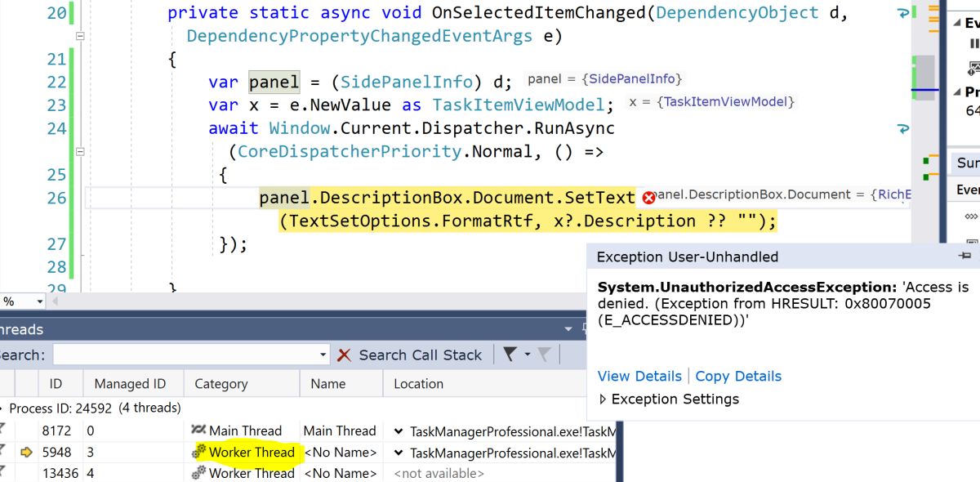The height and width of the screenshot is (482, 980).
Task: Click the editor vertical scrollbar thumb
Action: tap(923, 78)
